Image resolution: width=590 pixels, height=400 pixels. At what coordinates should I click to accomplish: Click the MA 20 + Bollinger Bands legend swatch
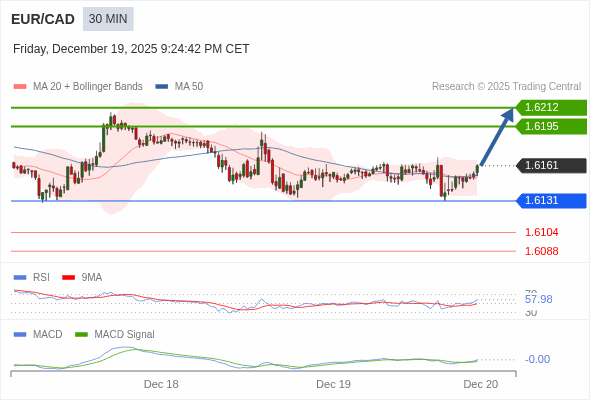pos(20,87)
